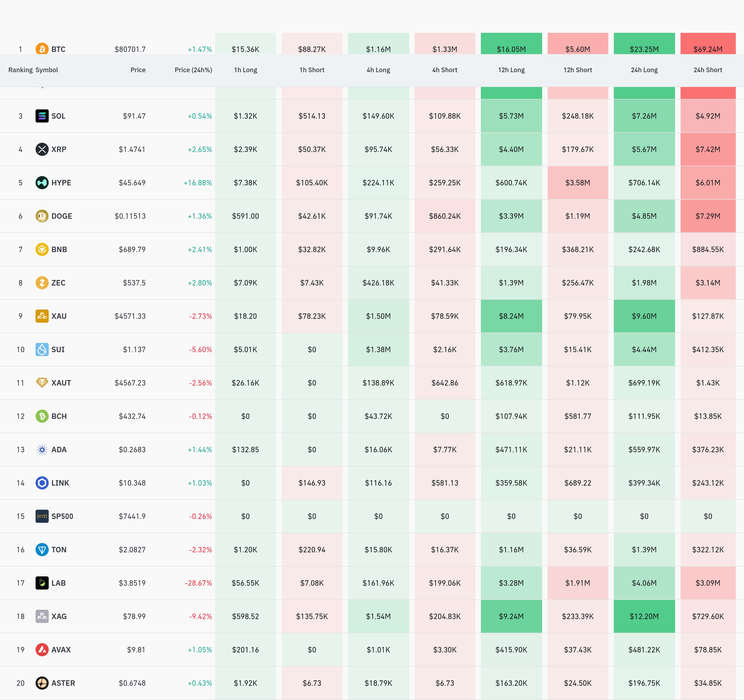Sort by the Price column header
Screen dimensions: 744x700
(138, 70)
